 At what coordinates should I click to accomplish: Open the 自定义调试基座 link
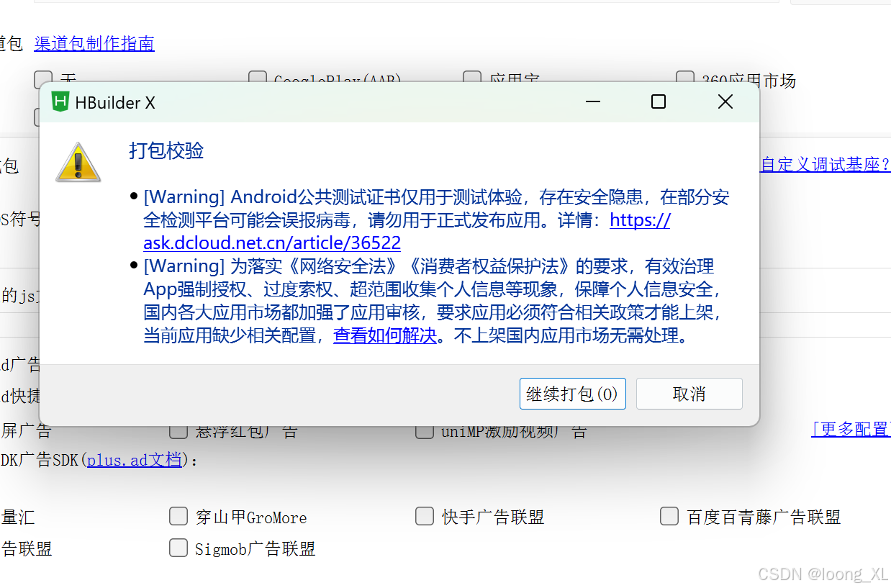(x=826, y=165)
